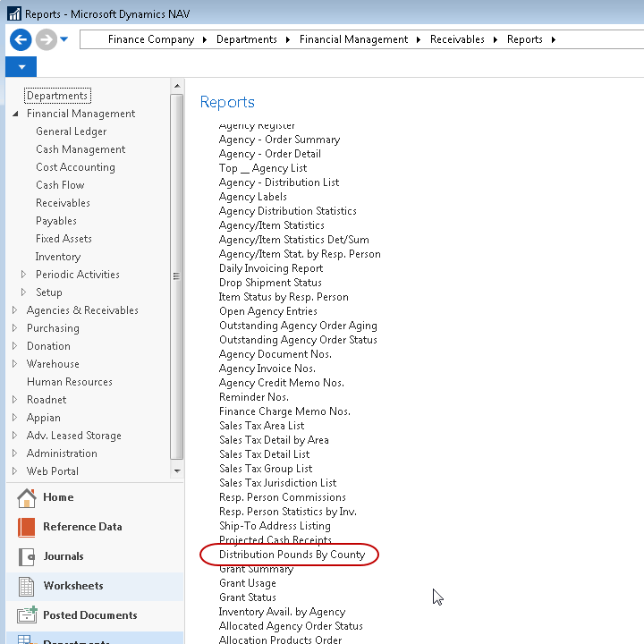Click the Forward navigation arrow button
This screenshot has height=644, width=644.
tap(46, 39)
